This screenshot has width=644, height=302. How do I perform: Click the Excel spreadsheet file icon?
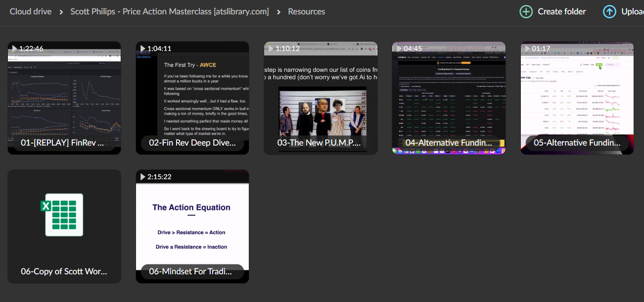click(64, 214)
